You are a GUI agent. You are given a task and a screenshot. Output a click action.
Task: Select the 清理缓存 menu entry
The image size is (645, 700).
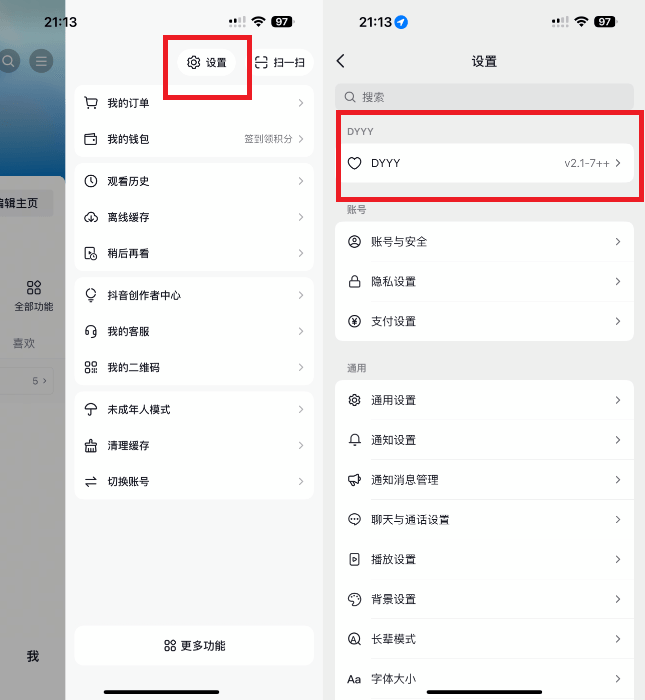tap(194, 446)
